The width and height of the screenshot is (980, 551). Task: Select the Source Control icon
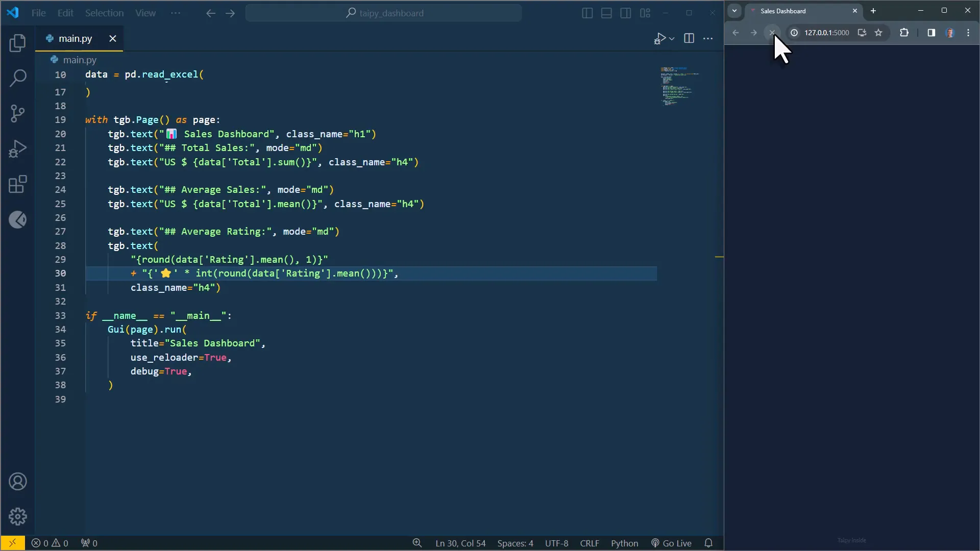(x=18, y=113)
